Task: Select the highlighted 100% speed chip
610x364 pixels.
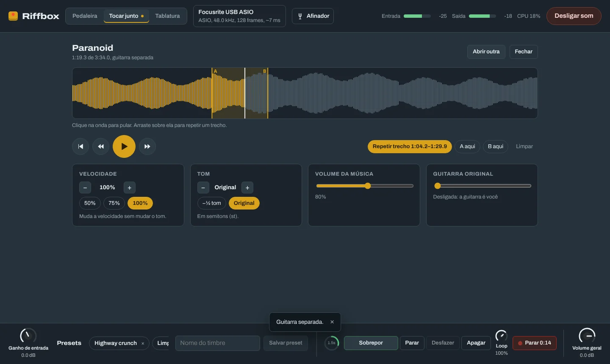Action: (x=140, y=203)
